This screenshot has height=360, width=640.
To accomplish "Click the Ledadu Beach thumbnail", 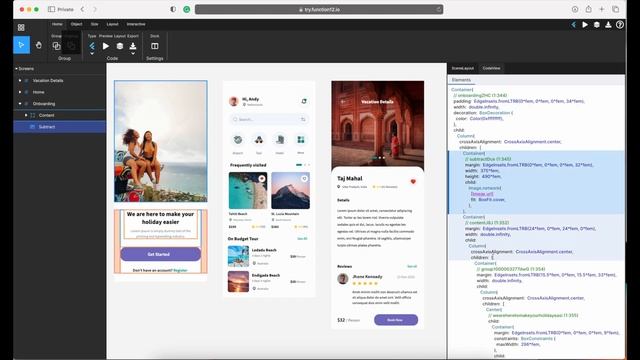I will [238, 256].
